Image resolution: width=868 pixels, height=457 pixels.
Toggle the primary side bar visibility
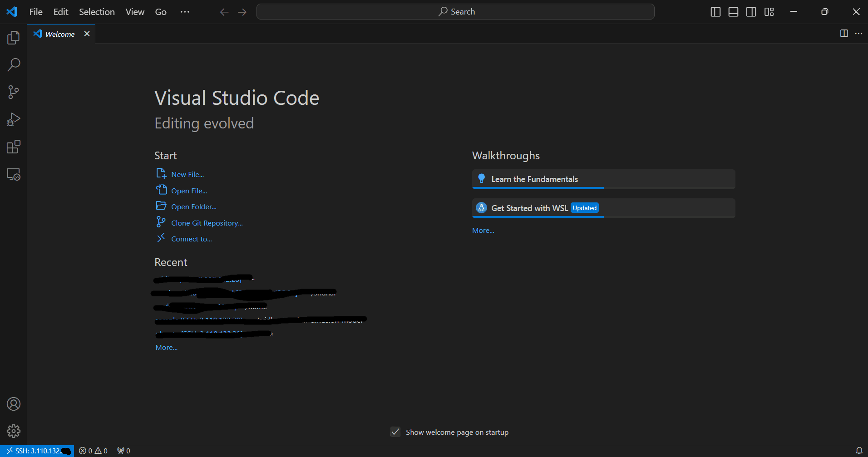[715, 12]
